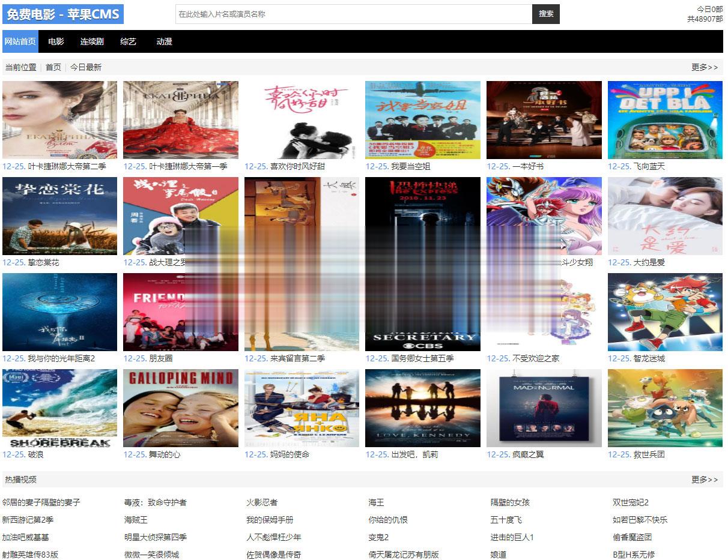Open hot video 明星大侦探第四季
The image size is (728, 560).
tap(156, 537)
